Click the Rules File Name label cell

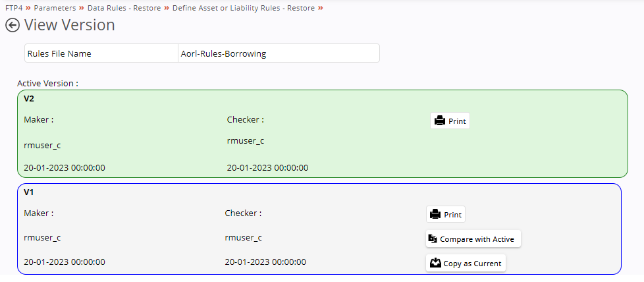101,53
